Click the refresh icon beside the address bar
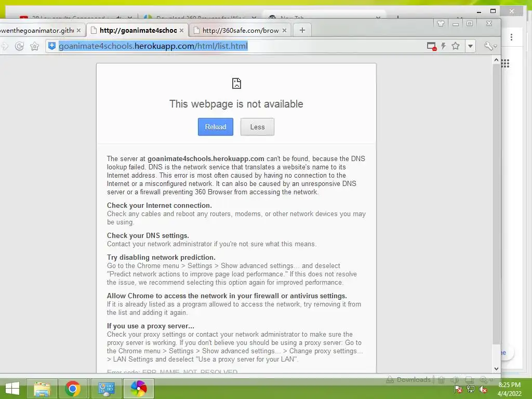Image resolution: width=532 pixels, height=399 pixels. click(19, 46)
